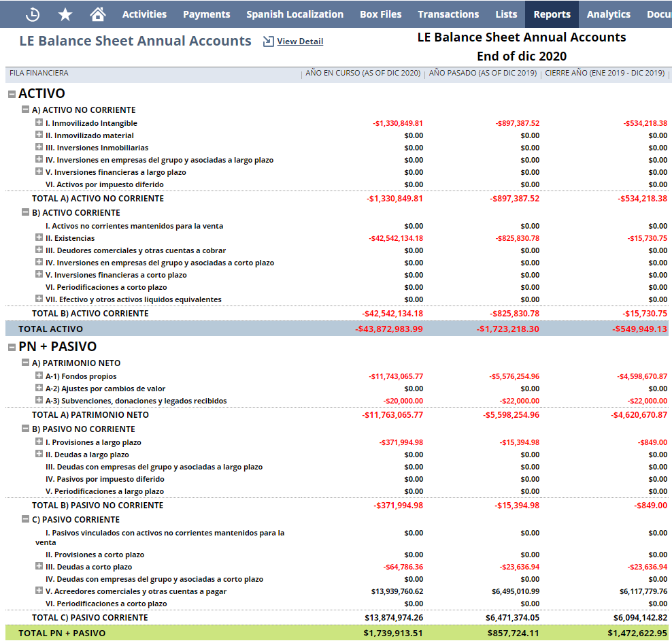Viewport: 672px width, 643px height.
Task: Expand II. Deudas a largo plazo
Action: pyautogui.click(x=39, y=454)
